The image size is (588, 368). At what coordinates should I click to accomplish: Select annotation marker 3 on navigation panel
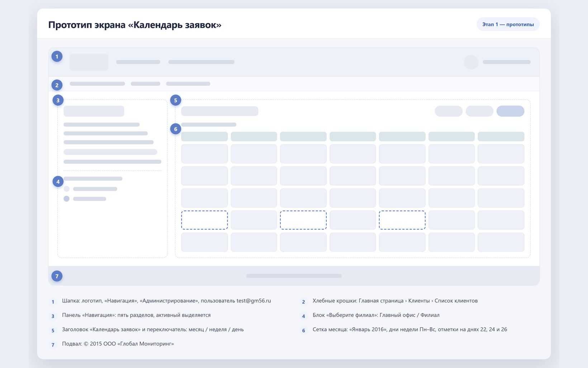point(58,100)
